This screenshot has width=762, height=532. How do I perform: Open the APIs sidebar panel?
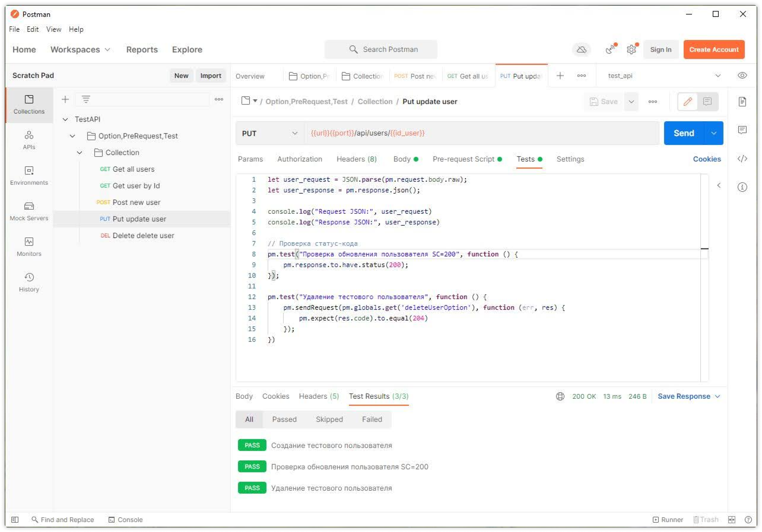(29, 140)
